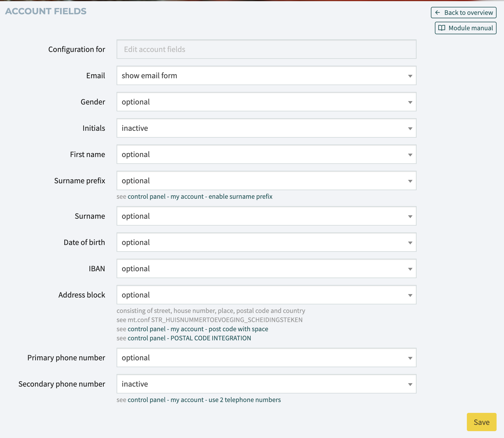Expand the Initials dropdown

[x=266, y=128]
